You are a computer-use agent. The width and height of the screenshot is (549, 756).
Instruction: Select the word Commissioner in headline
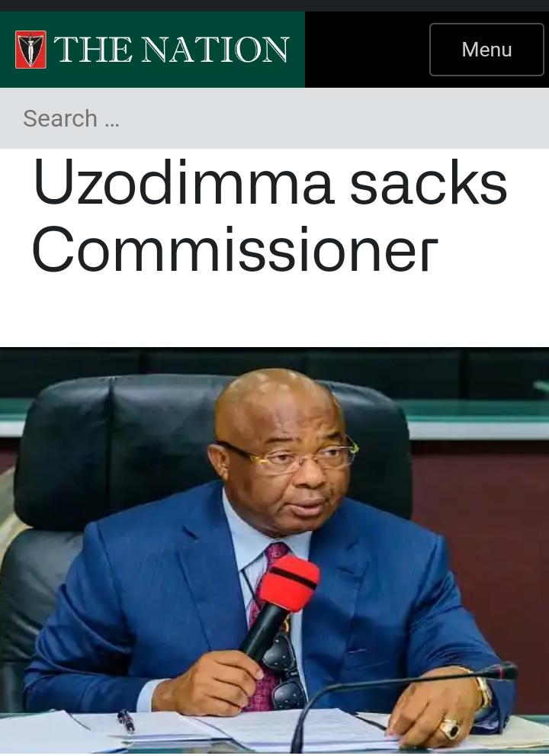[235, 249]
